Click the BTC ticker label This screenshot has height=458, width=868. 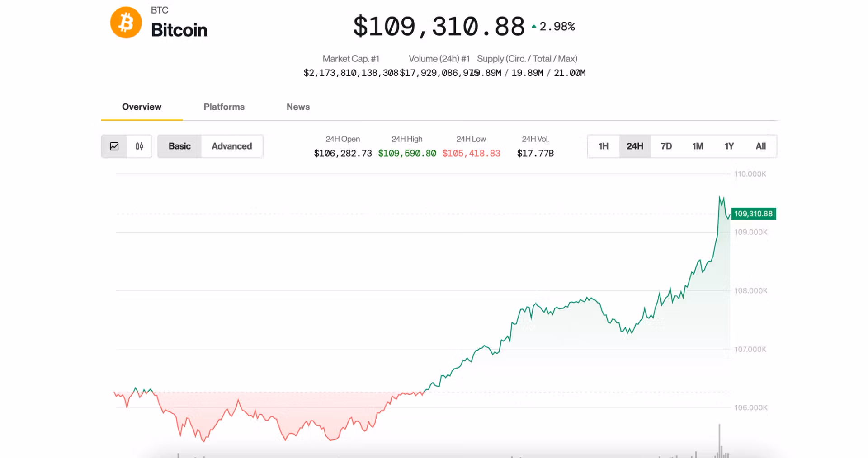tap(160, 10)
